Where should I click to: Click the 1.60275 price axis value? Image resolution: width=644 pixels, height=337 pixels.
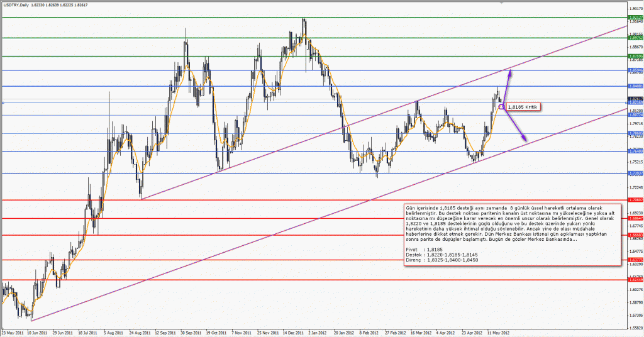(636, 289)
